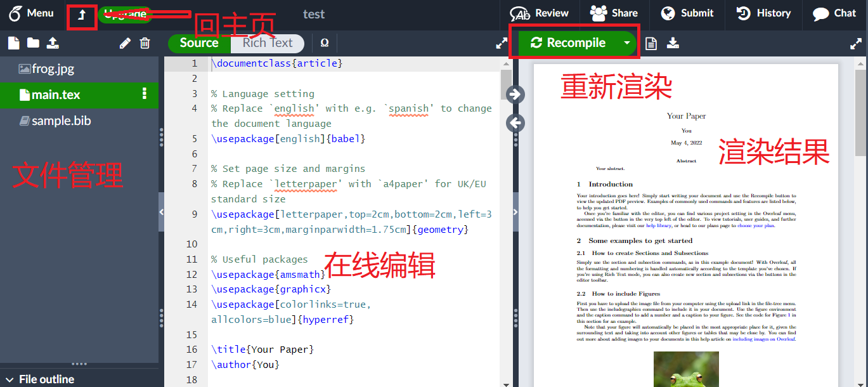This screenshot has height=387, width=868.
Task: Click the new folder icon
Action: point(33,43)
